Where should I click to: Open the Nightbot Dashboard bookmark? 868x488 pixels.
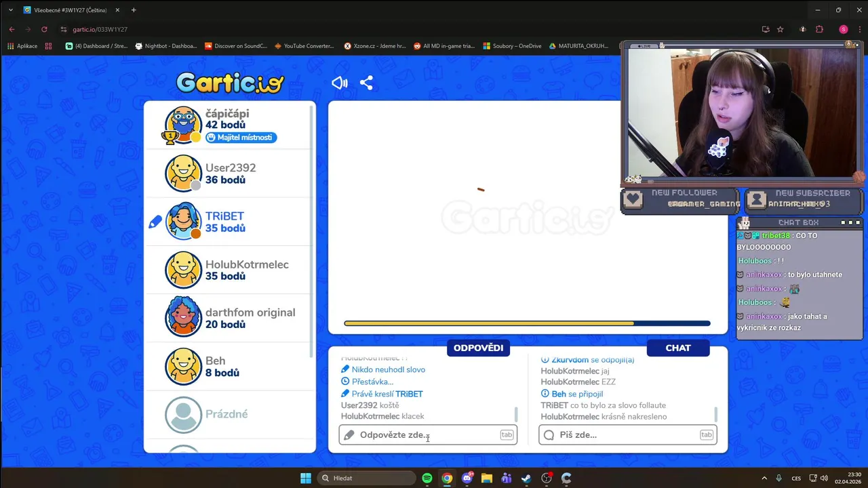pyautogui.click(x=166, y=46)
